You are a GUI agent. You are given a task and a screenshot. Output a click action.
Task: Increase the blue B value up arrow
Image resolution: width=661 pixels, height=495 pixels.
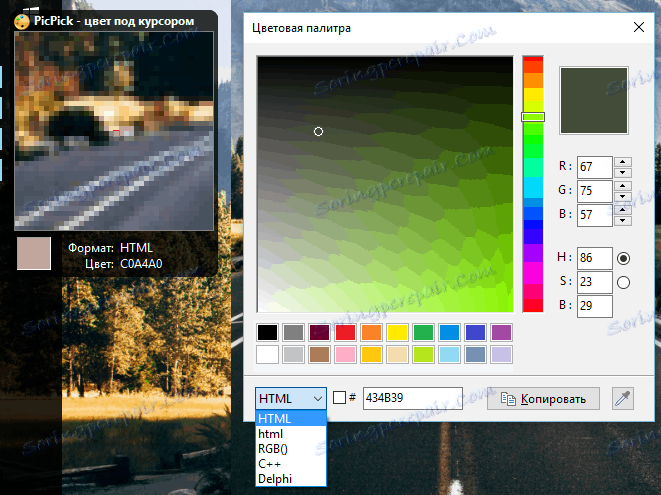click(x=623, y=210)
